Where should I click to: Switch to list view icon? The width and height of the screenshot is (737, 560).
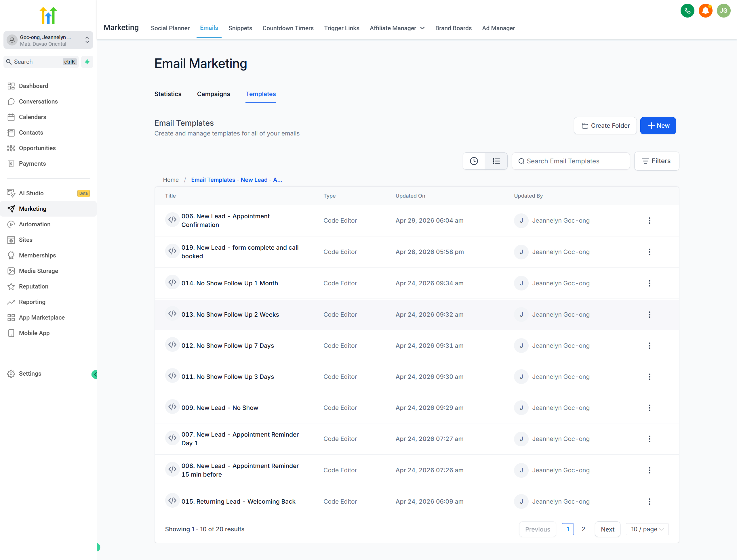[x=496, y=161]
